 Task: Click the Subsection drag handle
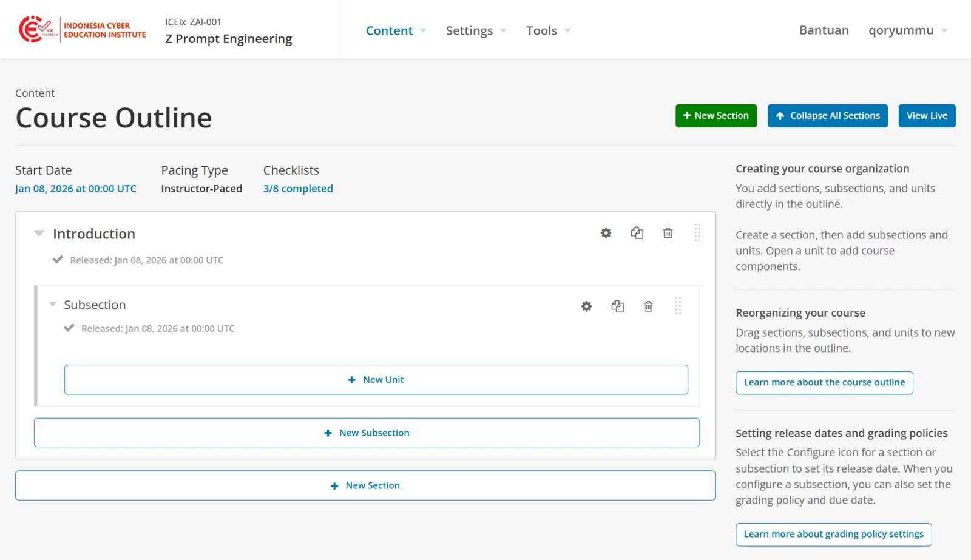pos(678,306)
